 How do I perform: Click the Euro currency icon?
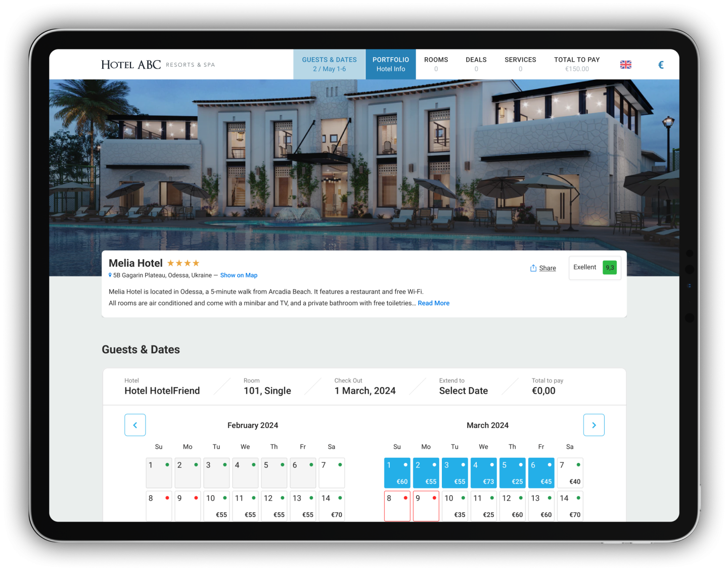pos(661,65)
